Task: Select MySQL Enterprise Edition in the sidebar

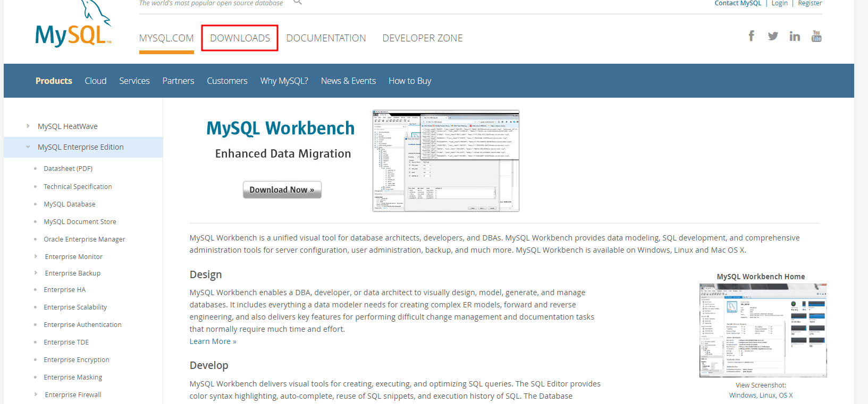Action: click(81, 147)
